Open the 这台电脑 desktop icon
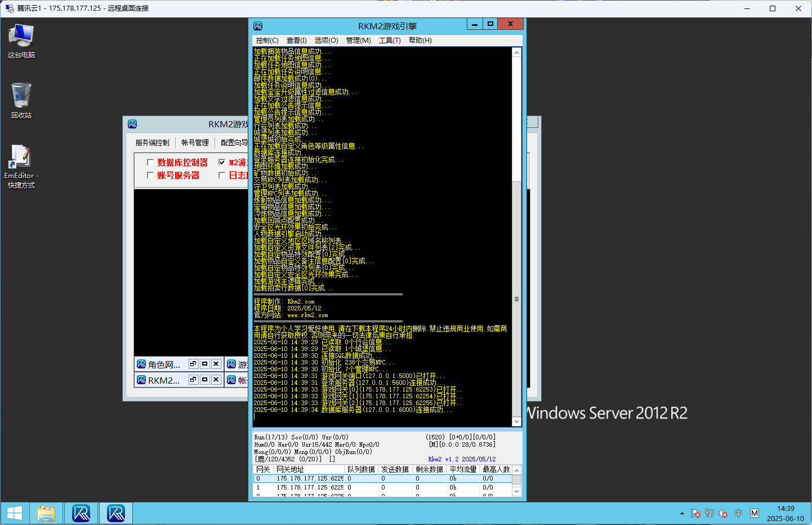 pos(21,41)
